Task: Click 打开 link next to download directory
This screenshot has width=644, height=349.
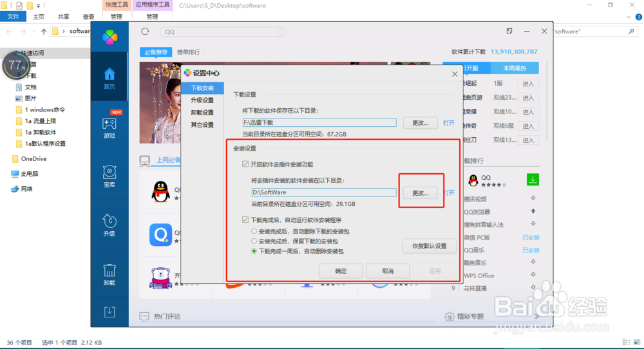Action: click(448, 123)
